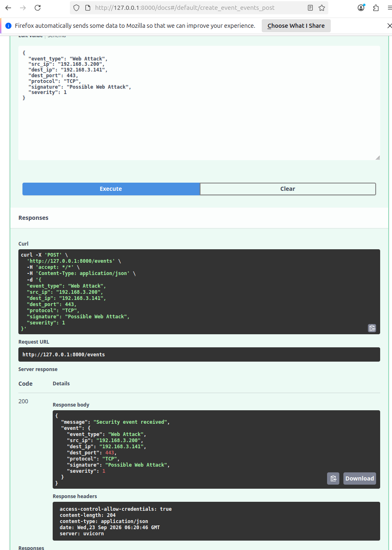Click the "access-control-allow-credentials: true" header line
This screenshot has height=550, width=392.
coord(116,509)
